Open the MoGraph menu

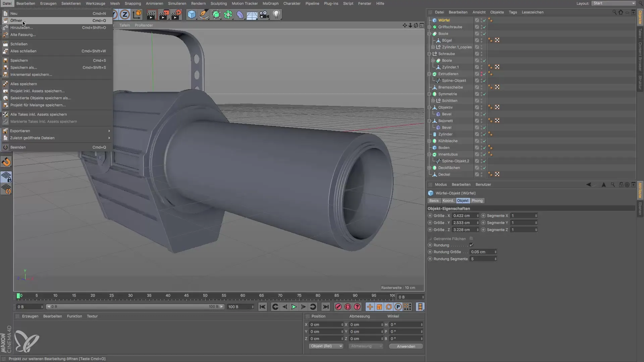pyautogui.click(x=270, y=3)
